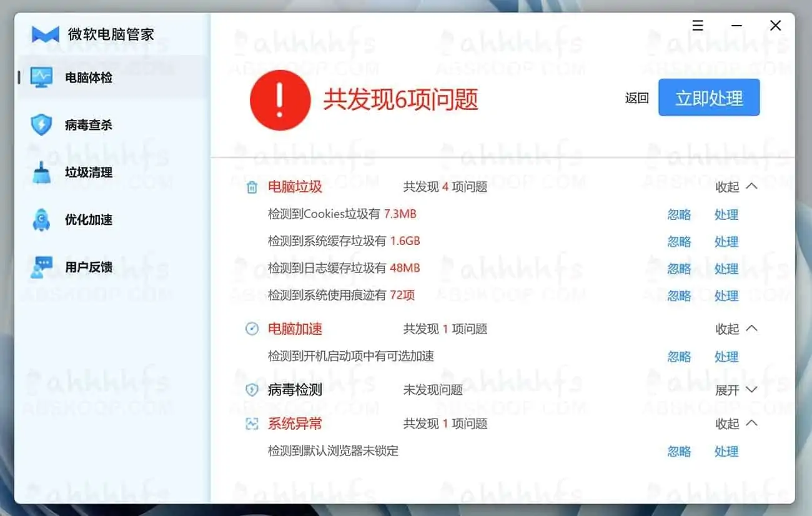Click the speedometer icon beside 电脑加速
812x516 pixels.
tap(252, 328)
